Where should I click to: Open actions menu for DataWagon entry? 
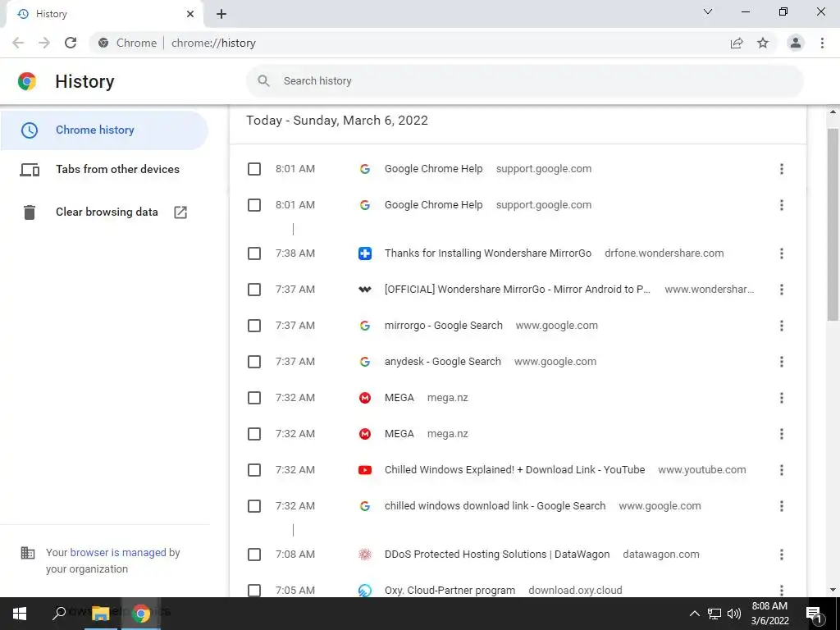tap(782, 555)
